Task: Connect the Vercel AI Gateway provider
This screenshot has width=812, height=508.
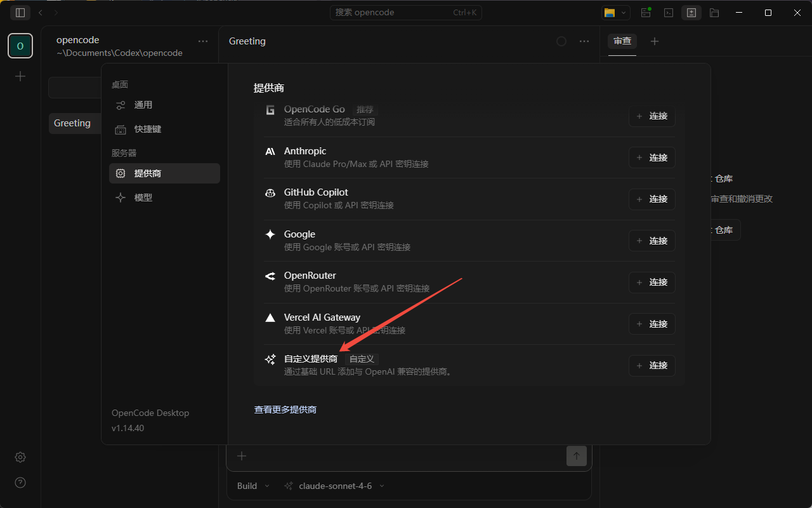Action: pos(652,324)
